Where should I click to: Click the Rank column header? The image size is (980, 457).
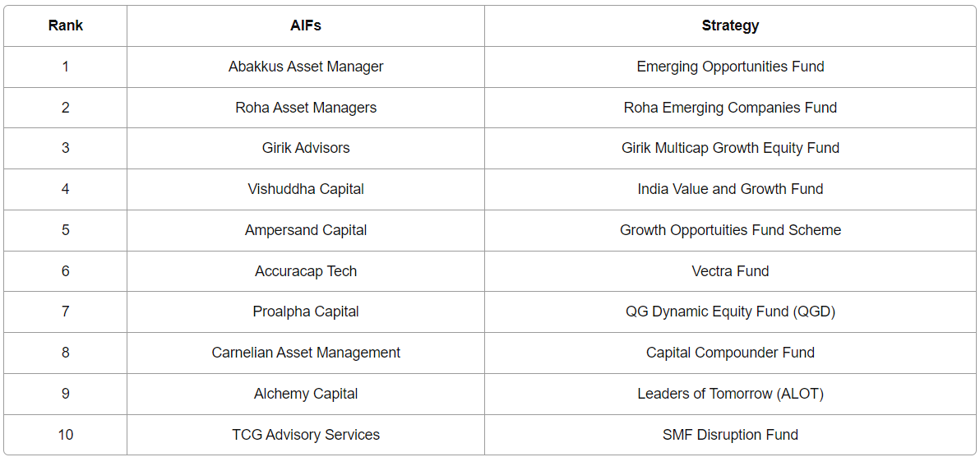pos(65,25)
